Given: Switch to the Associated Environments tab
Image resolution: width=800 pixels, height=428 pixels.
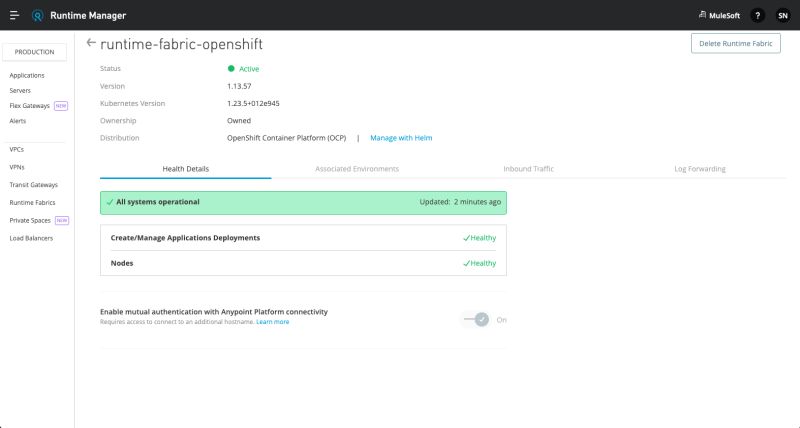Looking at the screenshot, I should click(x=357, y=169).
